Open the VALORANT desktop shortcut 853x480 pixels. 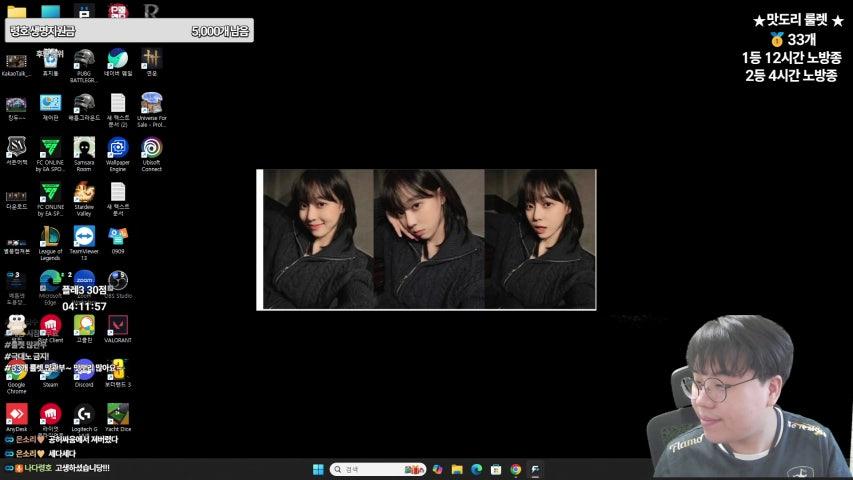click(x=118, y=325)
